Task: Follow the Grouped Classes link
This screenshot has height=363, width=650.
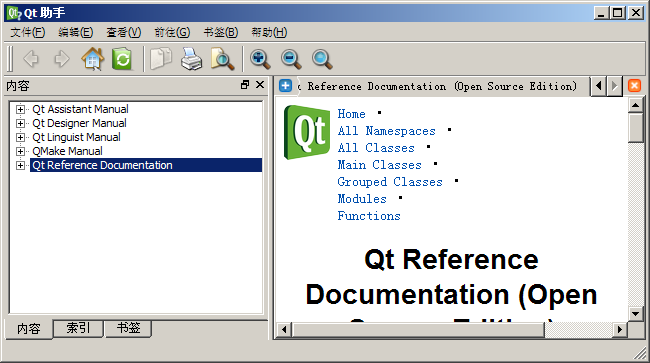Action: point(390,182)
